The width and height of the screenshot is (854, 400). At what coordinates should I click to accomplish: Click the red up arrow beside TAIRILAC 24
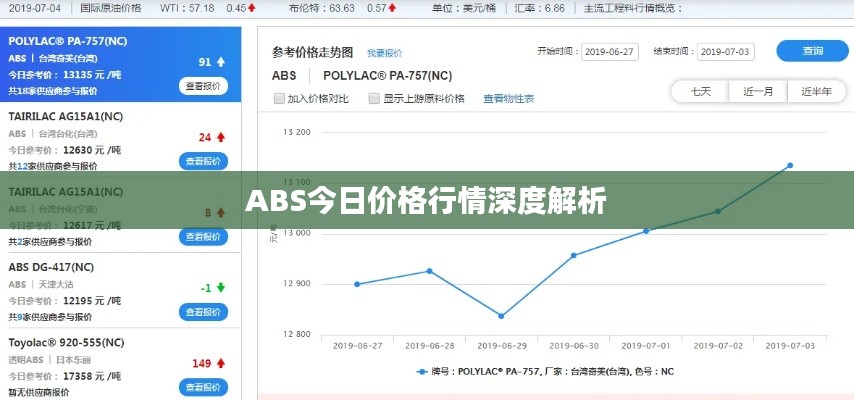[x=220, y=137]
